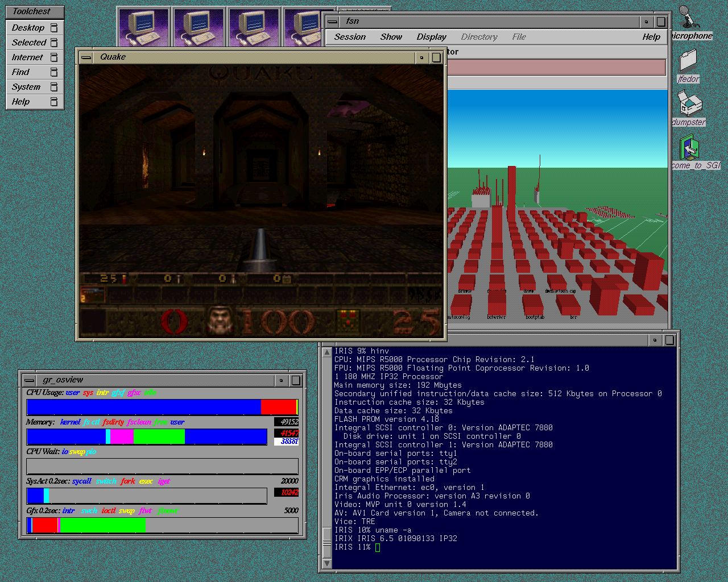Select the brc file block in fsn

tap(569, 305)
